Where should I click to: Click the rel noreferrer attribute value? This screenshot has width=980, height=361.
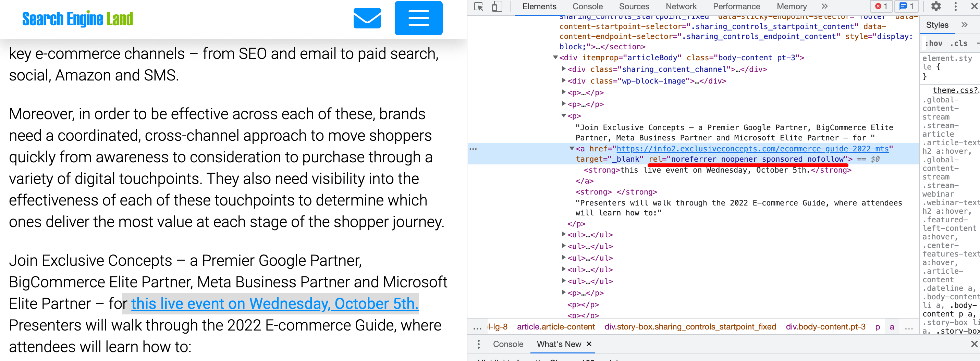coord(757,159)
